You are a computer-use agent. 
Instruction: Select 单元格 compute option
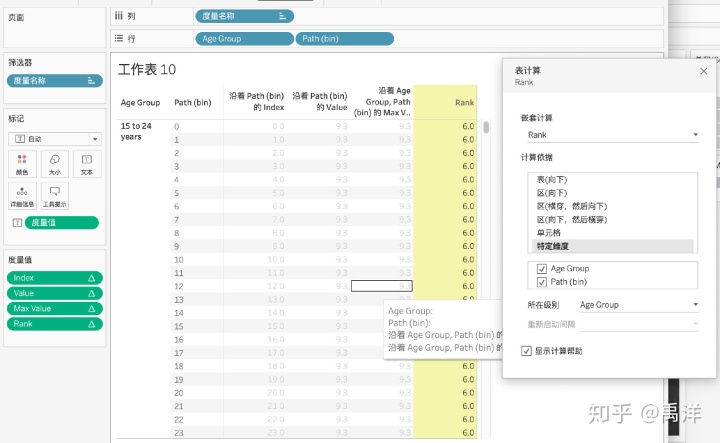549,233
